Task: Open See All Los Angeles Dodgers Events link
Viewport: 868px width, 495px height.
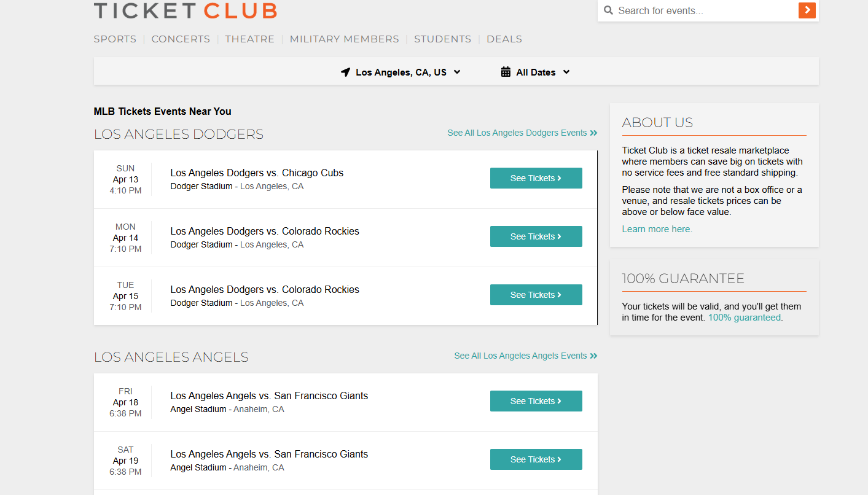Action: pos(522,133)
